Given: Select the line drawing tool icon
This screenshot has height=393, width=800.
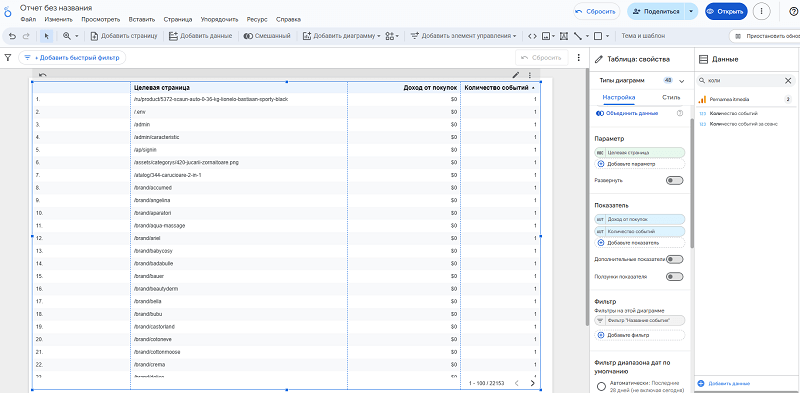Looking at the screenshot, I should (578, 36).
